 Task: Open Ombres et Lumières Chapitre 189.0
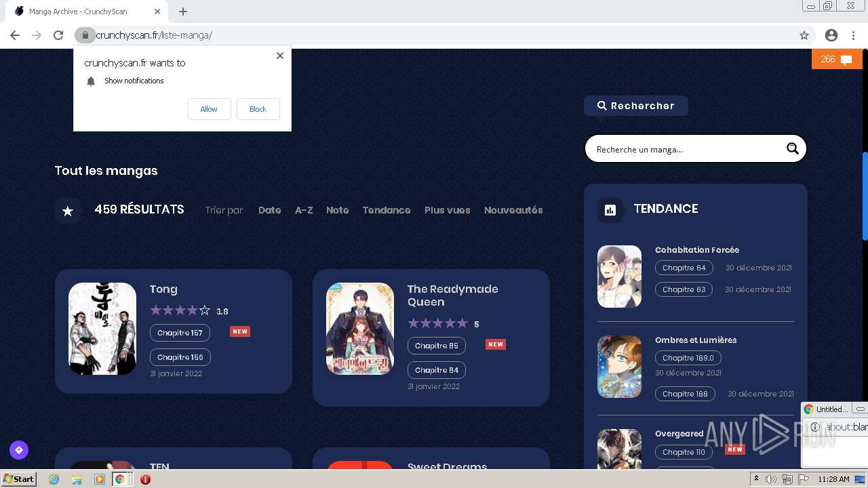pyautogui.click(x=688, y=358)
